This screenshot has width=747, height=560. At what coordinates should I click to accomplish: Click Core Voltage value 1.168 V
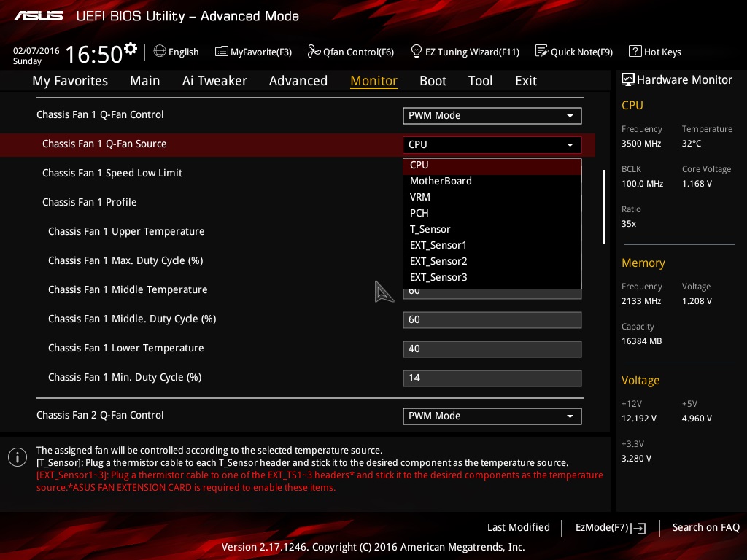click(x=697, y=184)
